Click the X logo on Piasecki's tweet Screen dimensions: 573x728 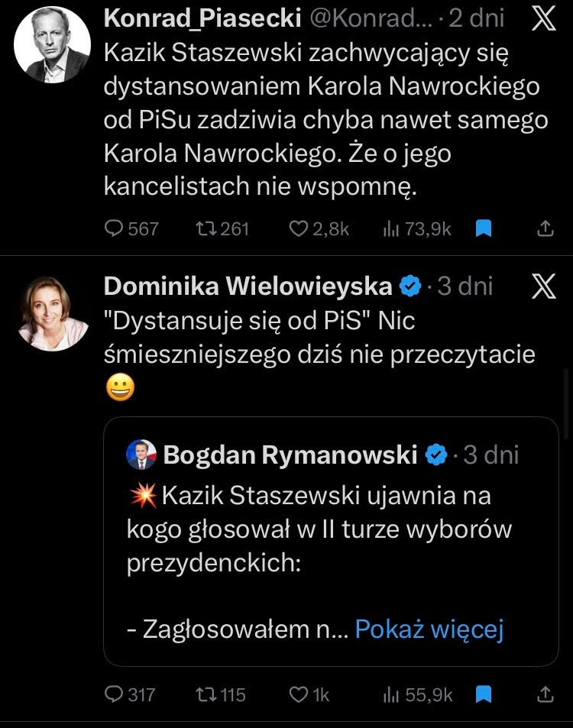pyautogui.click(x=542, y=19)
